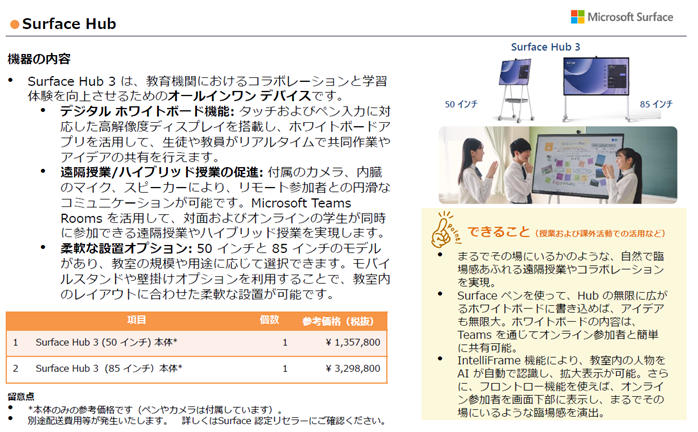Click row number '1' in the table
The width and height of the screenshot is (698, 432).
(x=16, y=342)
